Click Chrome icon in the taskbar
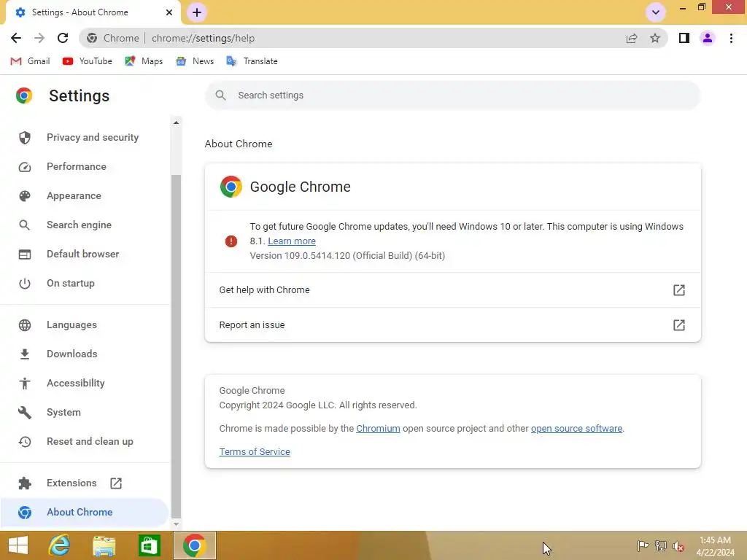This screenshot has height=560, width=747. tap(194, 545)
